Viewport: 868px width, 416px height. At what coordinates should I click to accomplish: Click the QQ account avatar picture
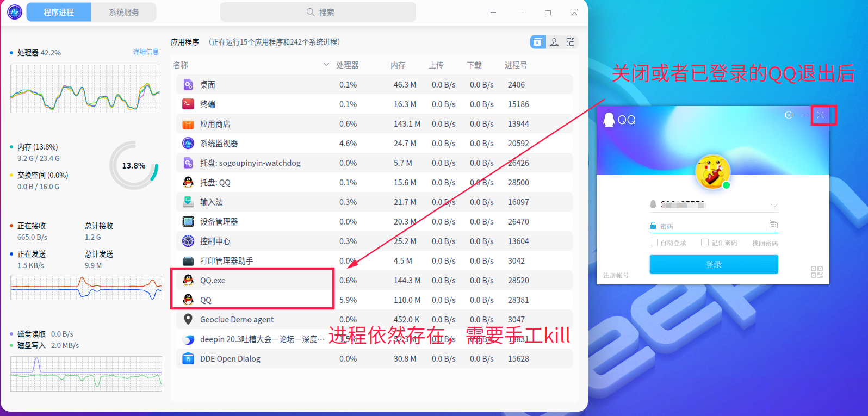point(712,171)
